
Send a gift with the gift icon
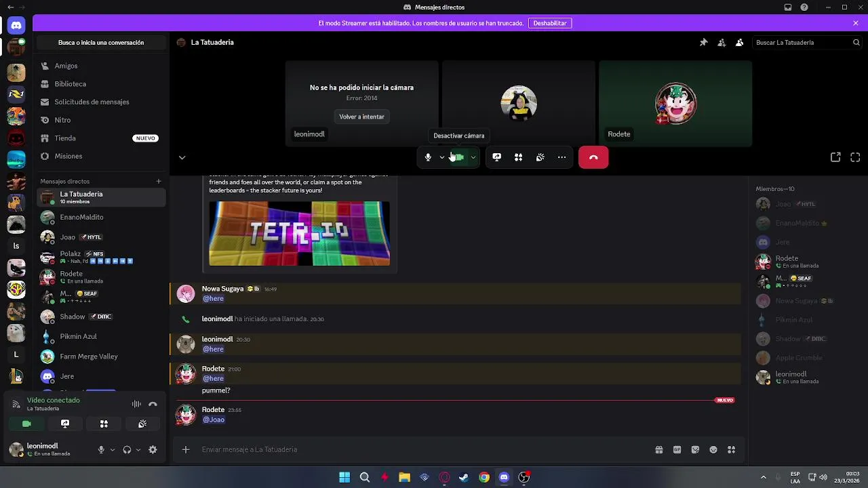coord(659,449)
